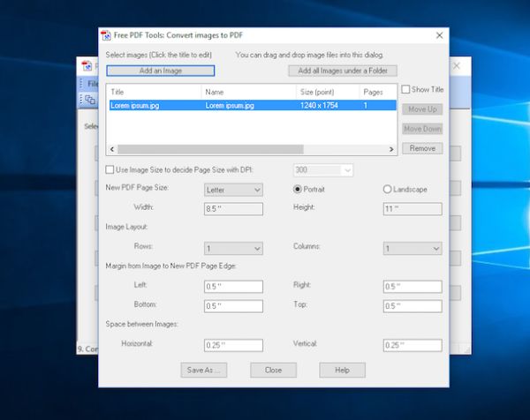Viewport: 530px width, 420px height.
Task: Click the Remove button
Action: (x=421, y=148)
